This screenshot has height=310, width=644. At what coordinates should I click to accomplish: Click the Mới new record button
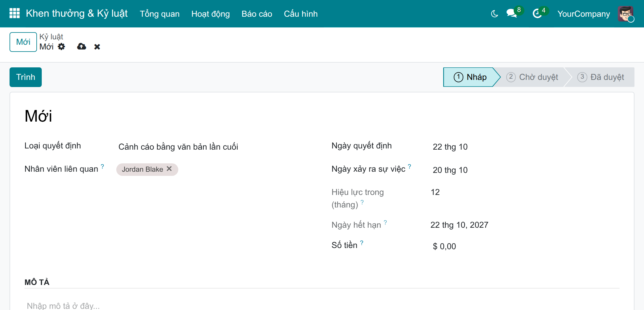(x=23, y=42)
